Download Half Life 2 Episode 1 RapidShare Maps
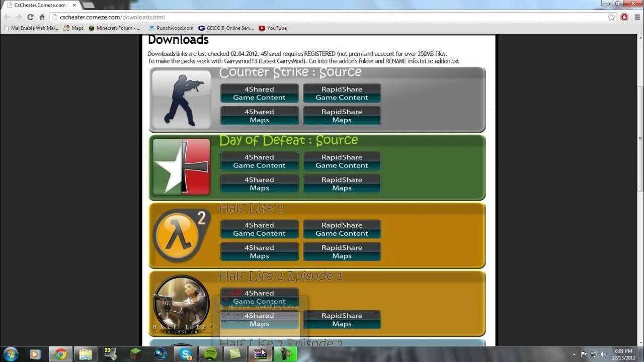644x362 pixels. [342, 320]
